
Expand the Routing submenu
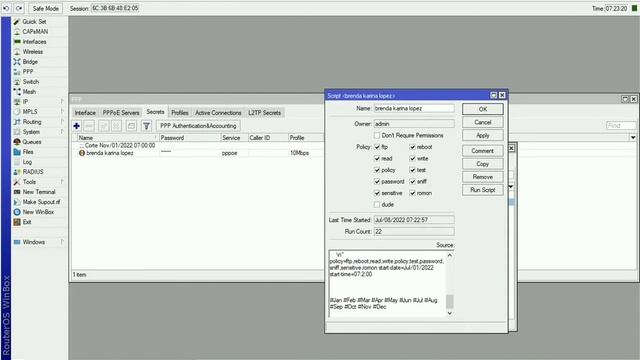click(x=62, y=122)
